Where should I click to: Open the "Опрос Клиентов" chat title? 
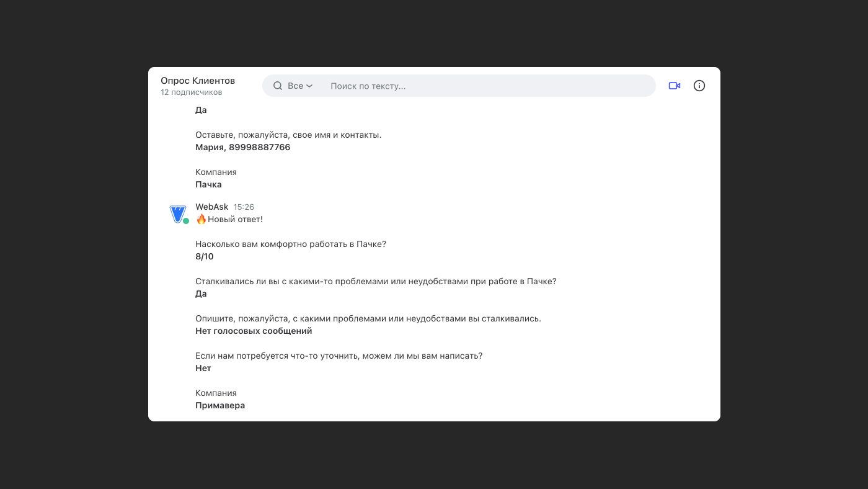tap(198, 81)
